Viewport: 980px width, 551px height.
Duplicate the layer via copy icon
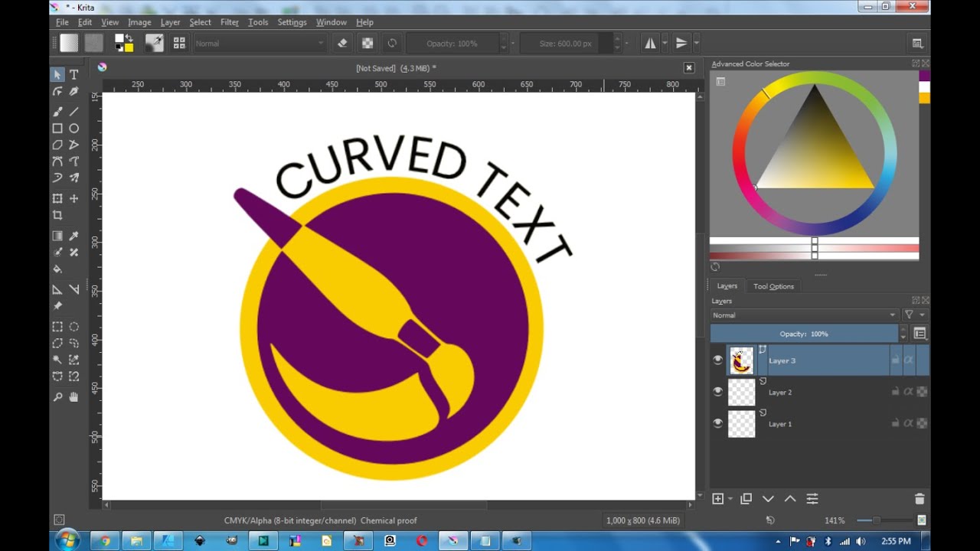click(x=746, y=499)
